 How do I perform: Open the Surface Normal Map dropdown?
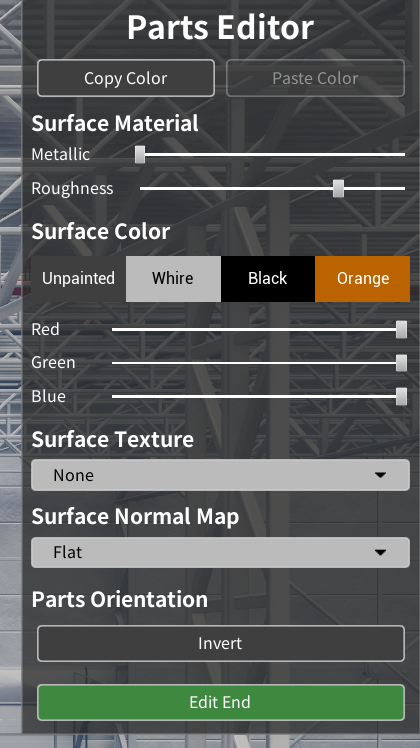point(220,552)
